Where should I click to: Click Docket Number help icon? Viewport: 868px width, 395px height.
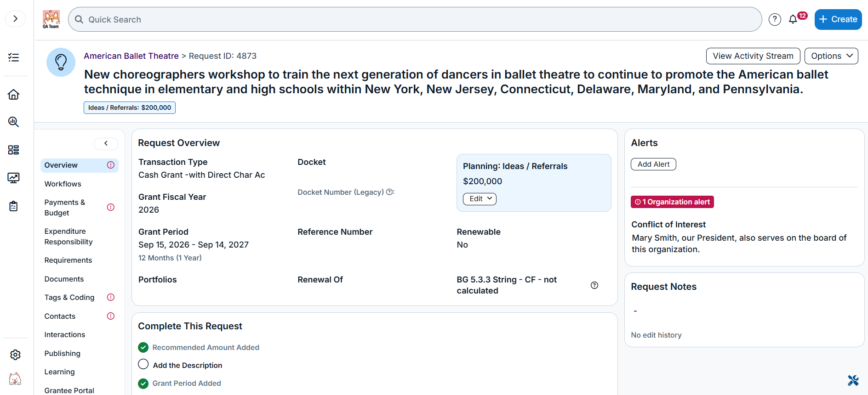[x=390, y=192]
